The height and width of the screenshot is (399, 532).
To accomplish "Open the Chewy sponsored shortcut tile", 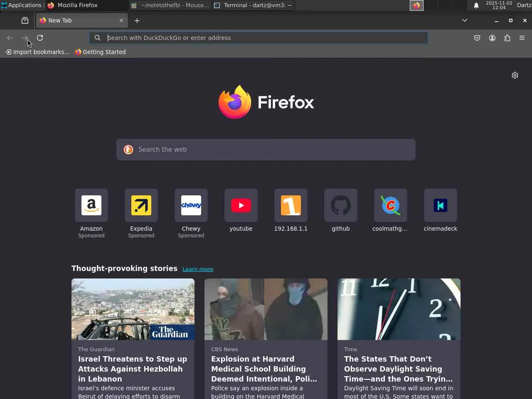I will tap(191, 205).
